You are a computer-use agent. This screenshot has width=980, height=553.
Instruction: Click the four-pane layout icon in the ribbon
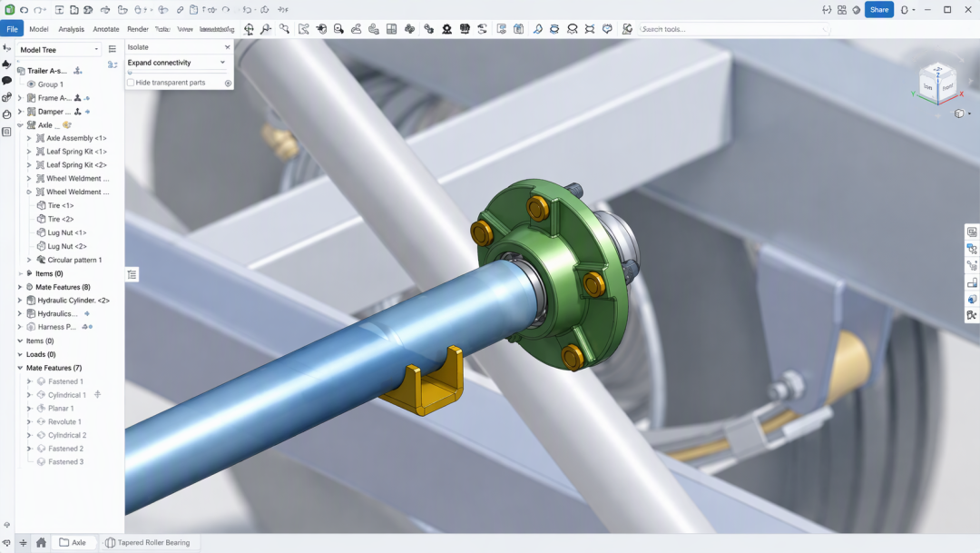391,29
